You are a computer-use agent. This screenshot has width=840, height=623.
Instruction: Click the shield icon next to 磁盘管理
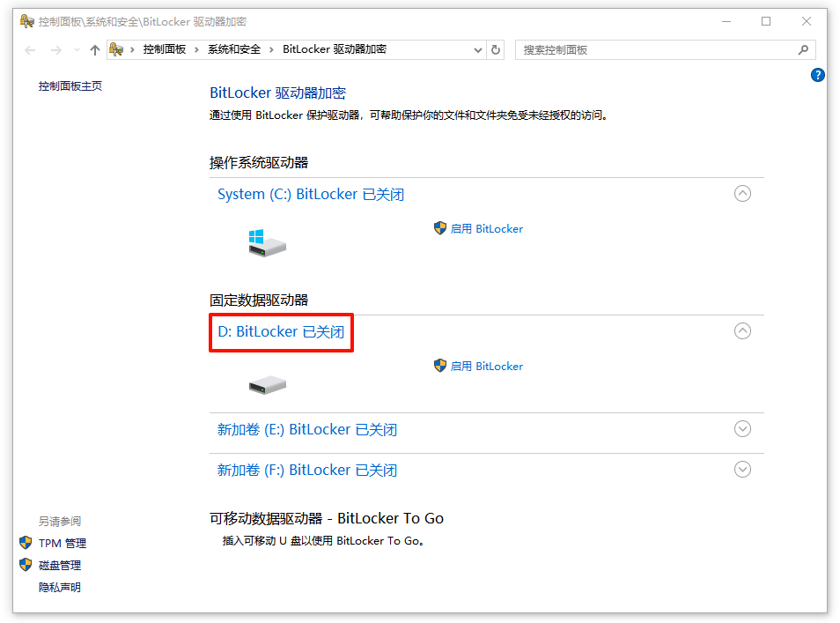pos(26,565)
